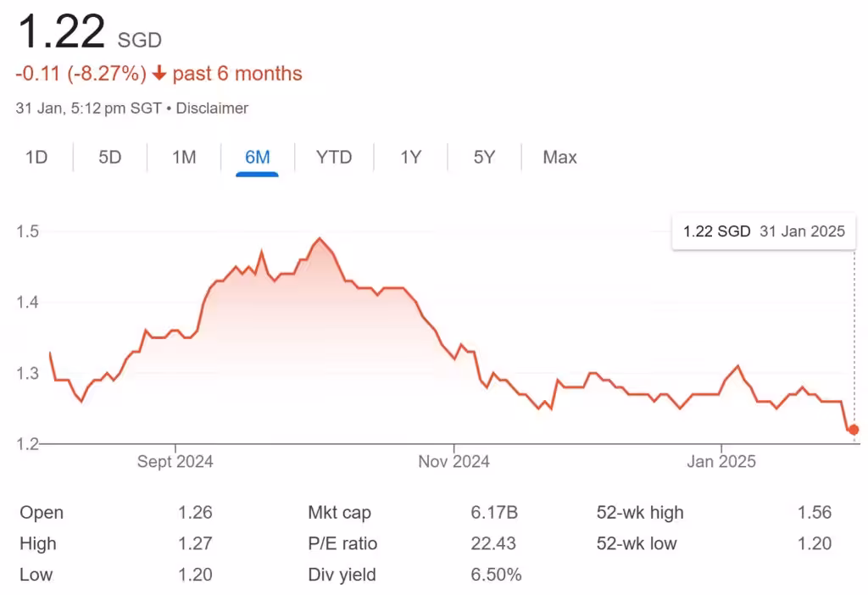Select the red endpoint dot on chart
This screenshot has height=595, width=868.
point(852,430)
